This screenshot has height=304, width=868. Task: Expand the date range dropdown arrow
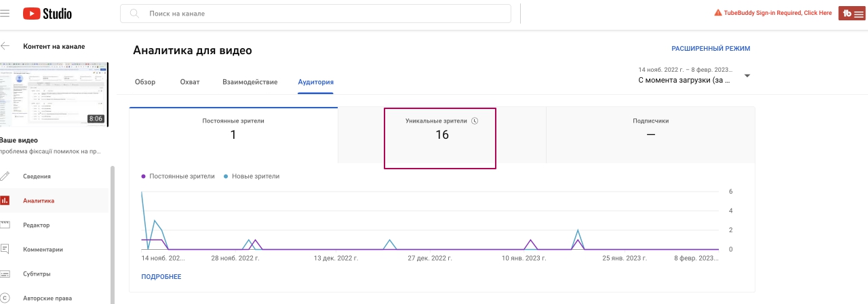coord(747,75)
